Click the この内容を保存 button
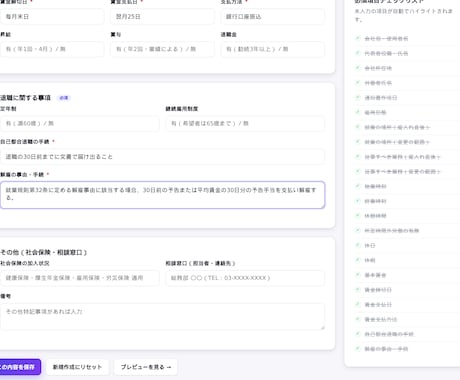 pos(19,367)
